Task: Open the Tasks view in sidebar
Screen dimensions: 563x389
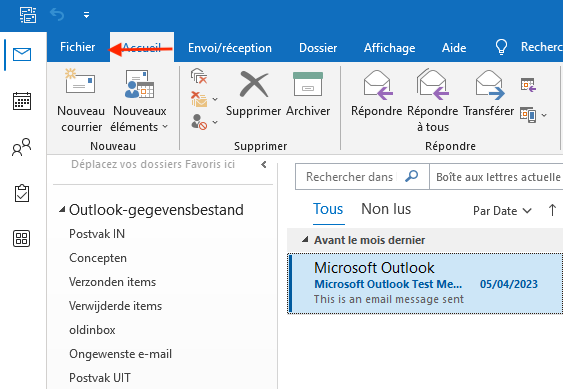Action: click(22, 193)
